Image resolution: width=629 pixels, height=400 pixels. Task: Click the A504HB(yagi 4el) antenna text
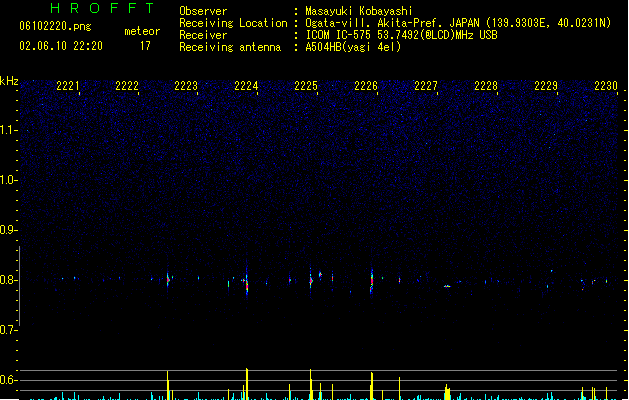(353, 47)
